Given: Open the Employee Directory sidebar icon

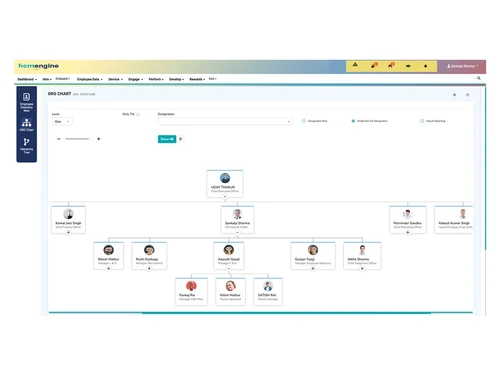Looking at the screenshot, I should (26, 102).
